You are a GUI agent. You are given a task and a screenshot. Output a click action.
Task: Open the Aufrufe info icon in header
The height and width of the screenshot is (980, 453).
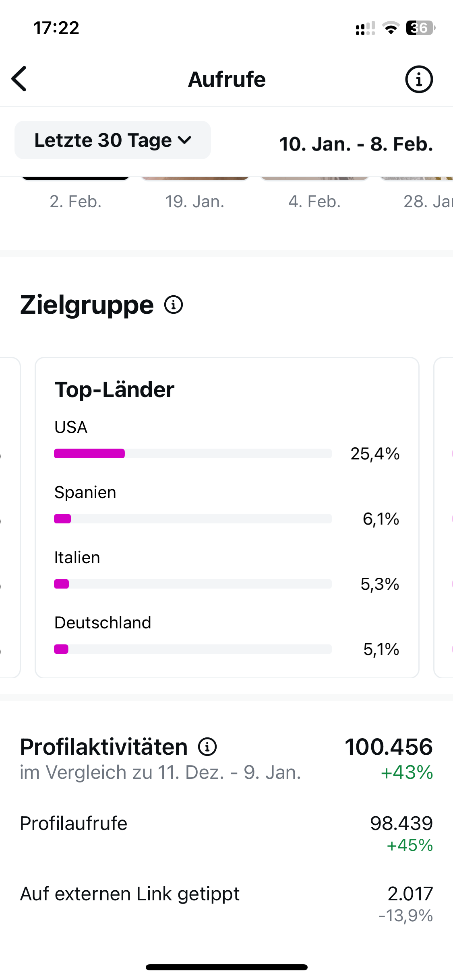419,79
